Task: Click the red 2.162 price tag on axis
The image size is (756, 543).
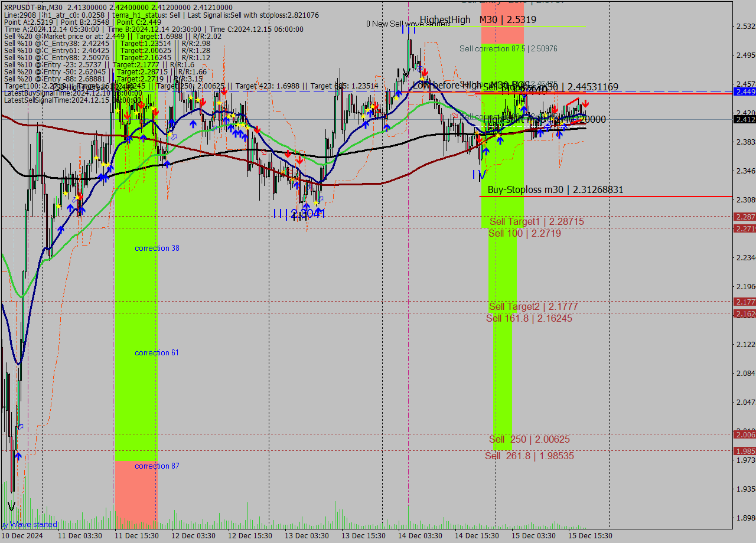Action: (744, 313)
